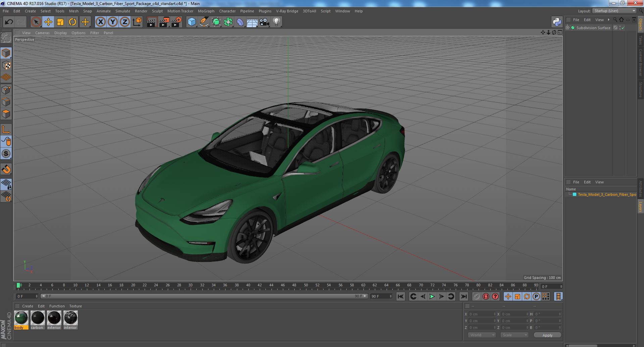Viewport: 644px width, 347px height.
Task: Add a Light object
Action: 276,22
